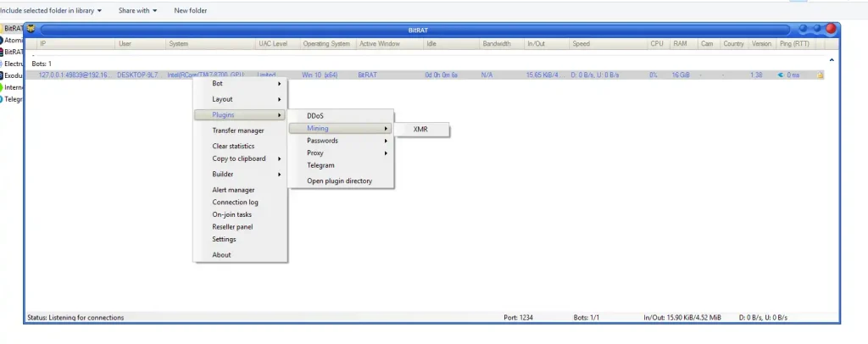
Task: Open Transfer manager menu entry
Action: coord(237,130)
